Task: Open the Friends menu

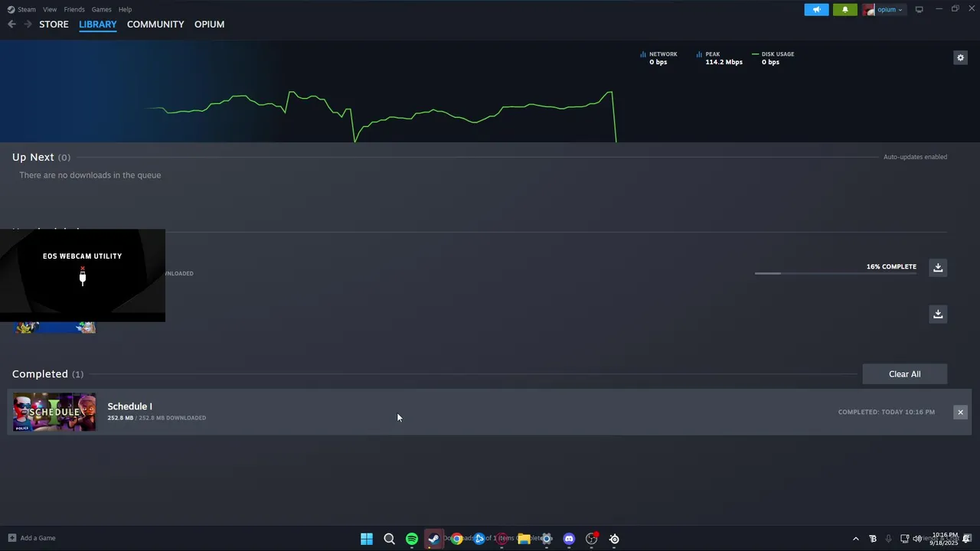Action: coord(74,9)
